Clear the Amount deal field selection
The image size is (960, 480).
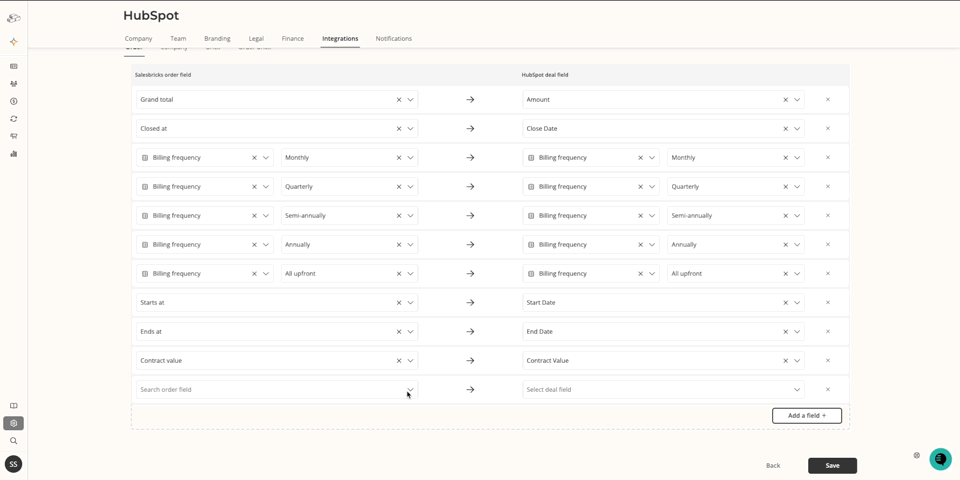point(786,99)
